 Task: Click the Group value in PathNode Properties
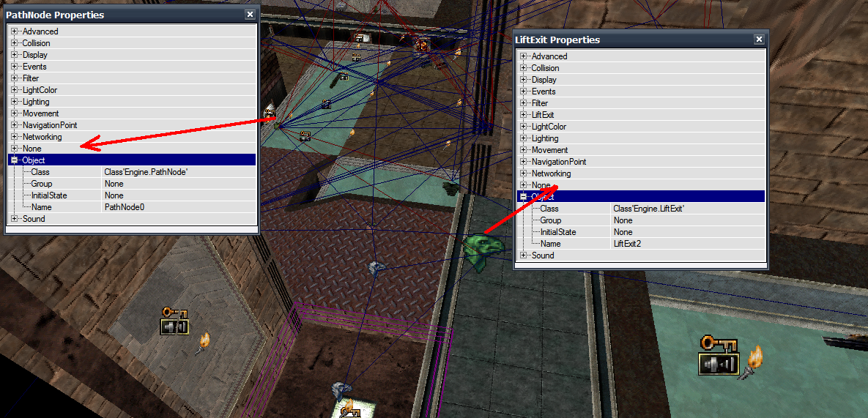tap(179, 184)
